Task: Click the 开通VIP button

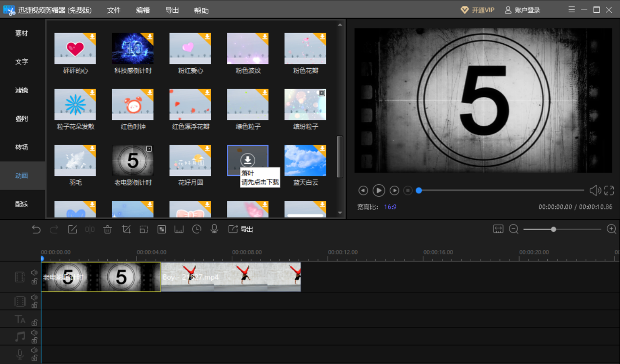Action: click(x=478, y=10)
